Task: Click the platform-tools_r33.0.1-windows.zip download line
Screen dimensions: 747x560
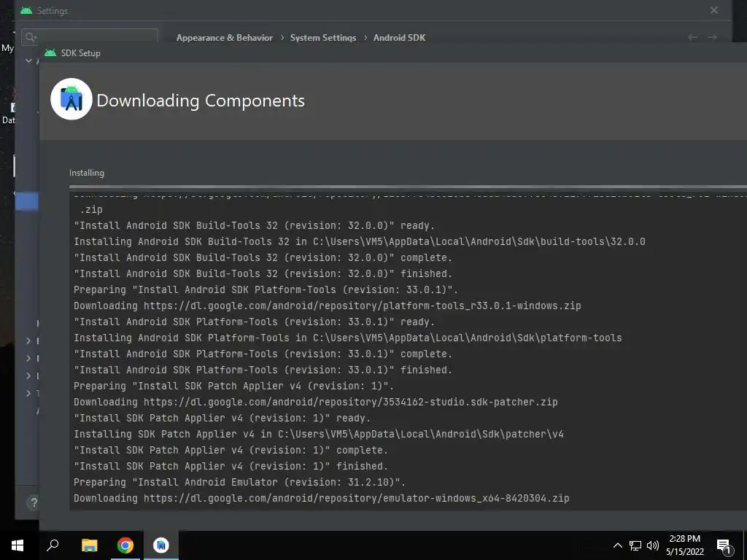Action: pyautogui.click(x=328, y=306)
